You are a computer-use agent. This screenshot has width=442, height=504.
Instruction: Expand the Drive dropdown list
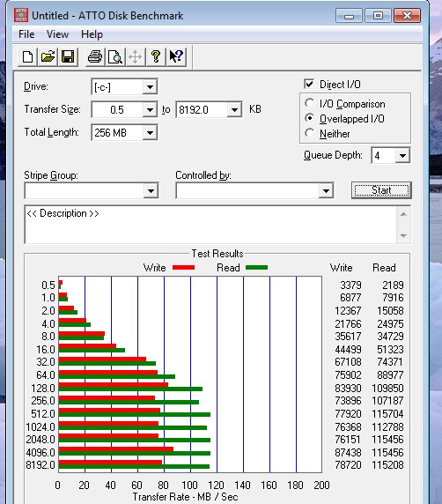click(x=150, y=86)
